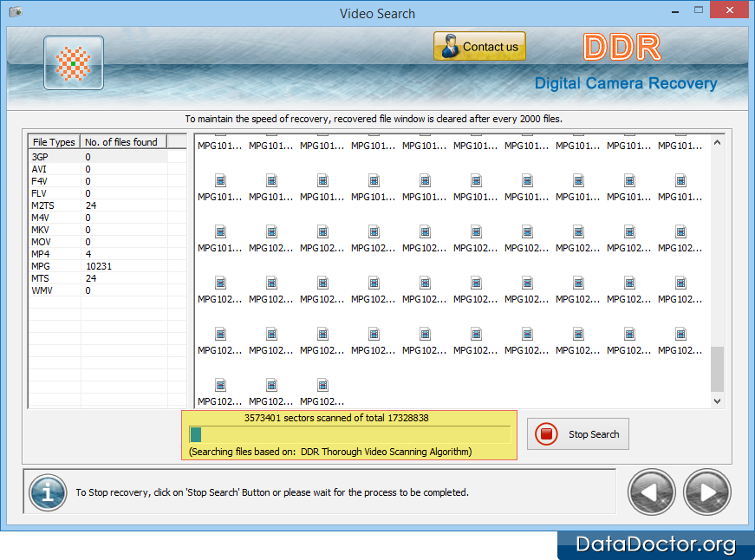Screen dimensions: 755x560
Task: Click the red stop icon inside Stop Search
Action: (546, 433)
